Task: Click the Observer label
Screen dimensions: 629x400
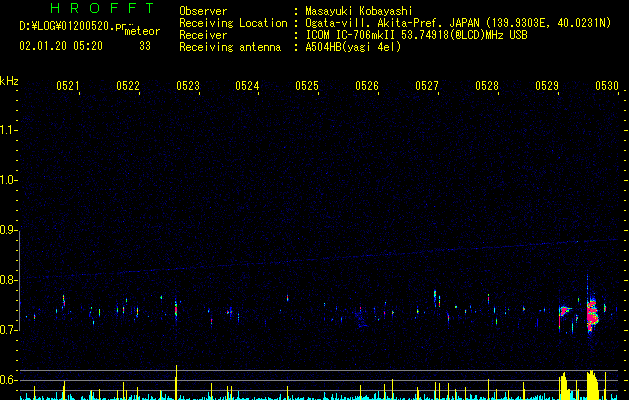Action: (203, 11)
